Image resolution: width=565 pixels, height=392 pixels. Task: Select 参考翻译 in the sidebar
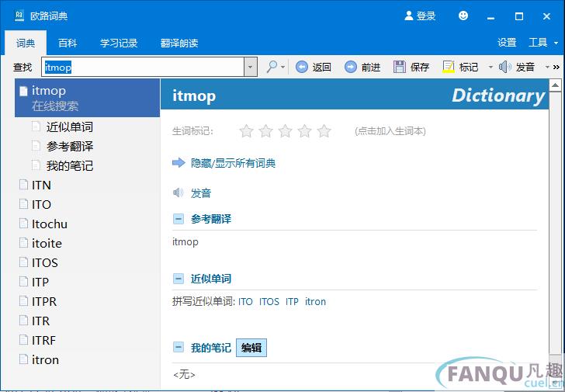[70, 146]
